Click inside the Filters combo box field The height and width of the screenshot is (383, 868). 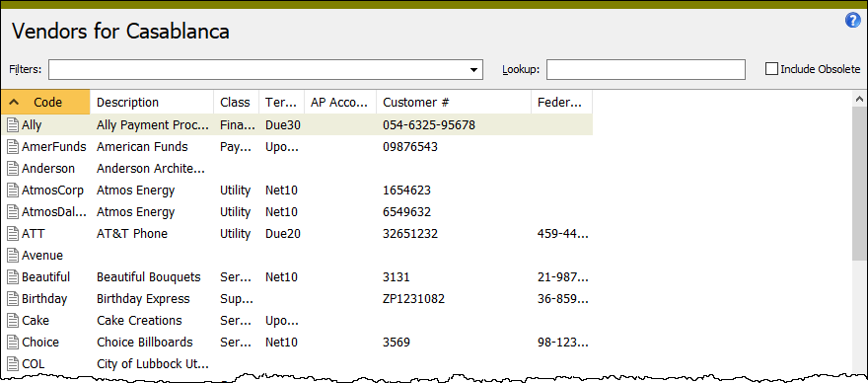pyautogui.click(x=265, y=70)
